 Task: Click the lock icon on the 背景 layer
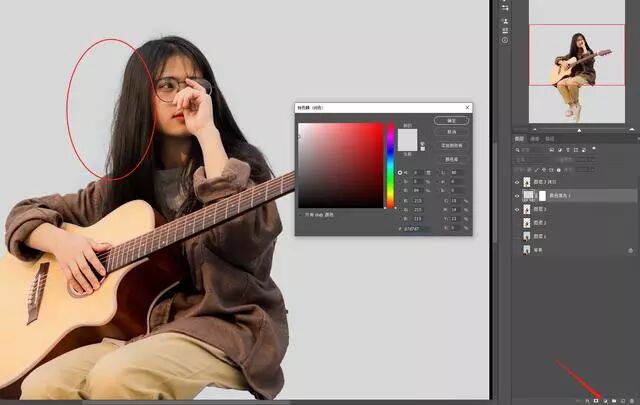[631, 250]
